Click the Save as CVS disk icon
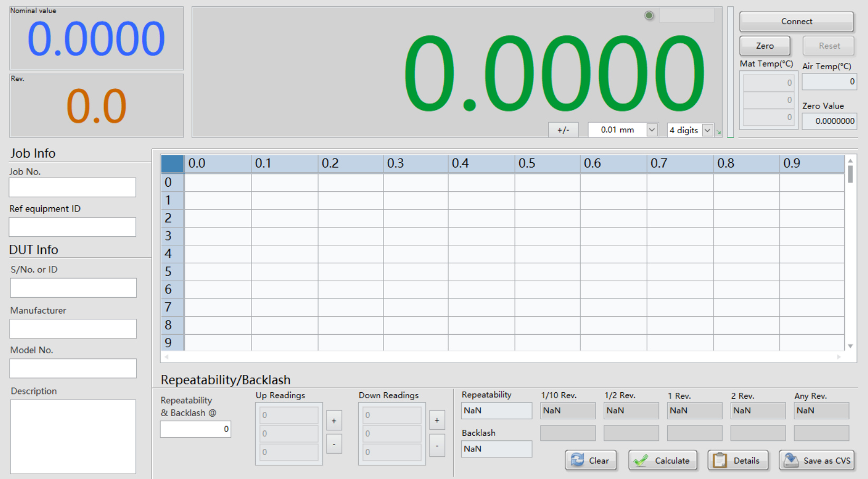The image size is (868, 479). coord(791,460)
